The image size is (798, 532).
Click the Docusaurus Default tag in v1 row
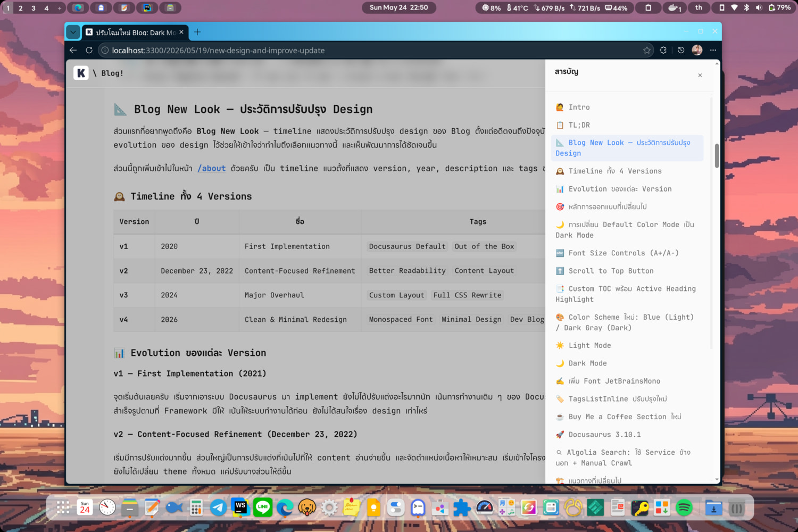[x=408, y=246]
